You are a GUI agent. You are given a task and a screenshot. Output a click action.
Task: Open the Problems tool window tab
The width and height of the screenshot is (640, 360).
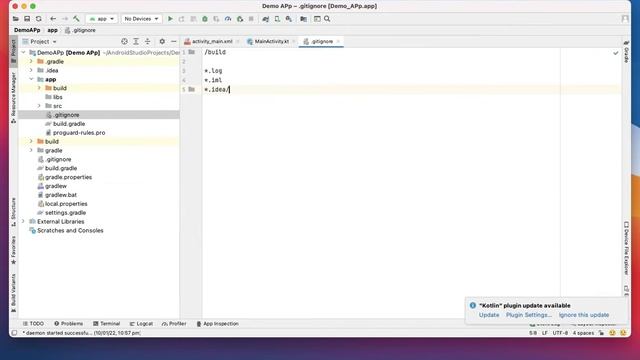(69, 324)
